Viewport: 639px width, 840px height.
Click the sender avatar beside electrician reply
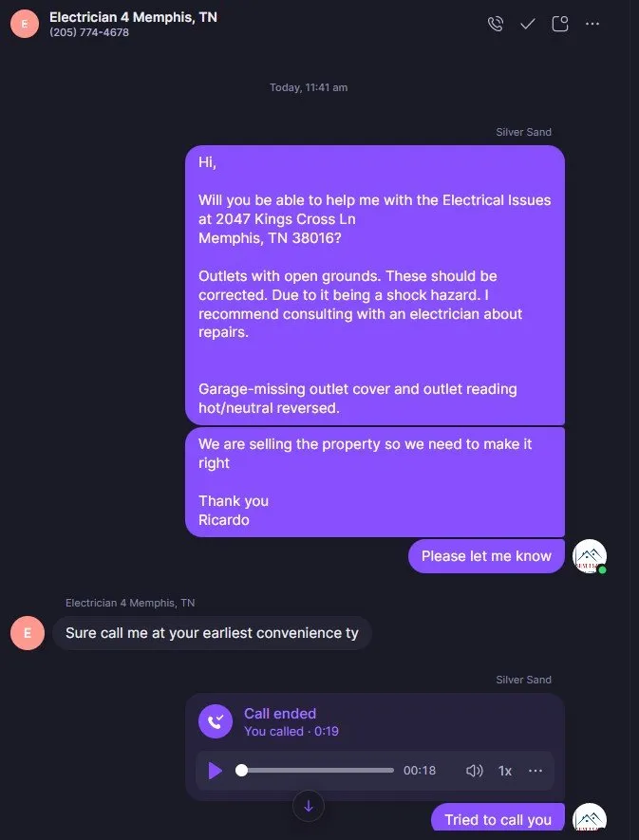(27, 633)
